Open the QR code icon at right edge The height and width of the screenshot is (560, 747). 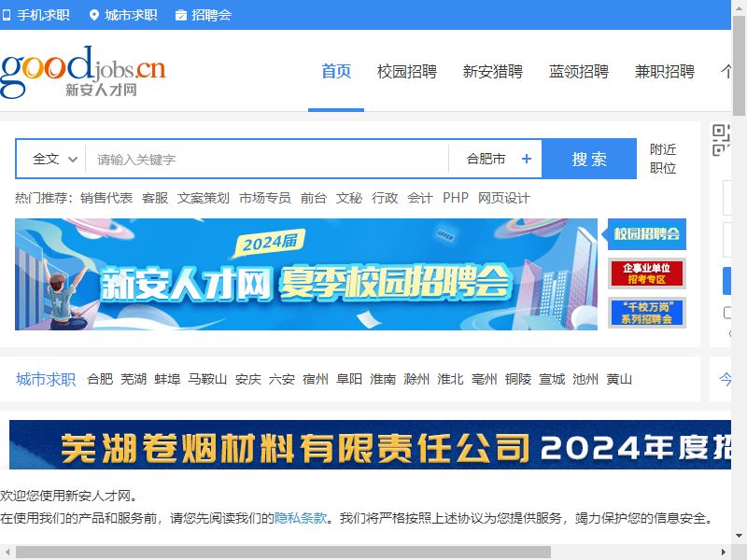click(721, 140)
